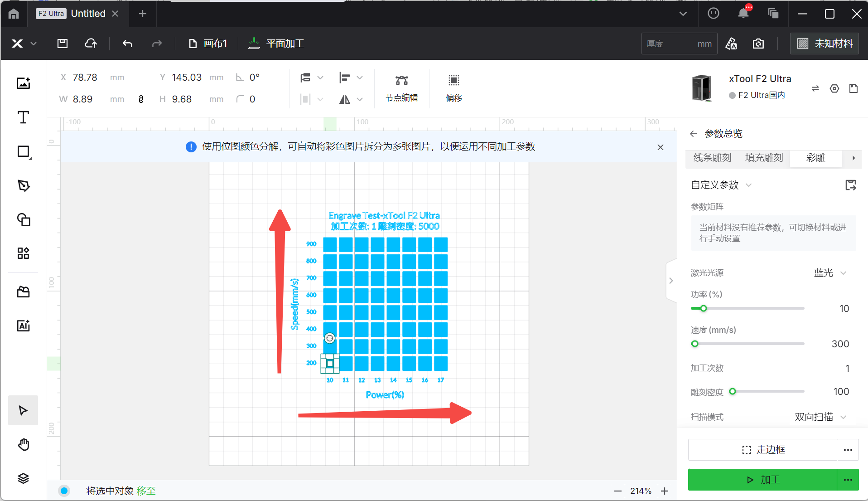Switch to the 线条雕刻 tab
The image size is (868, 501).
click(713, 158)
